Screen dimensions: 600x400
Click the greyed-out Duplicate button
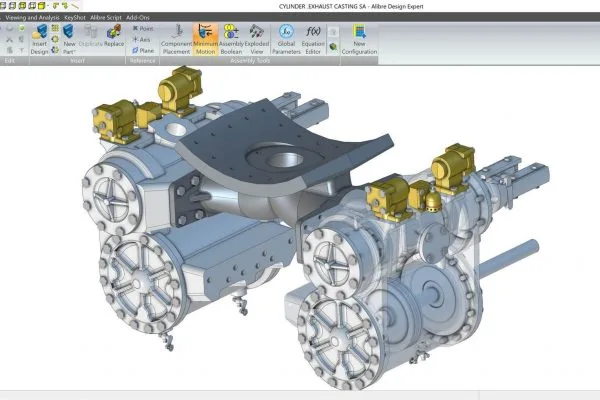91,36
